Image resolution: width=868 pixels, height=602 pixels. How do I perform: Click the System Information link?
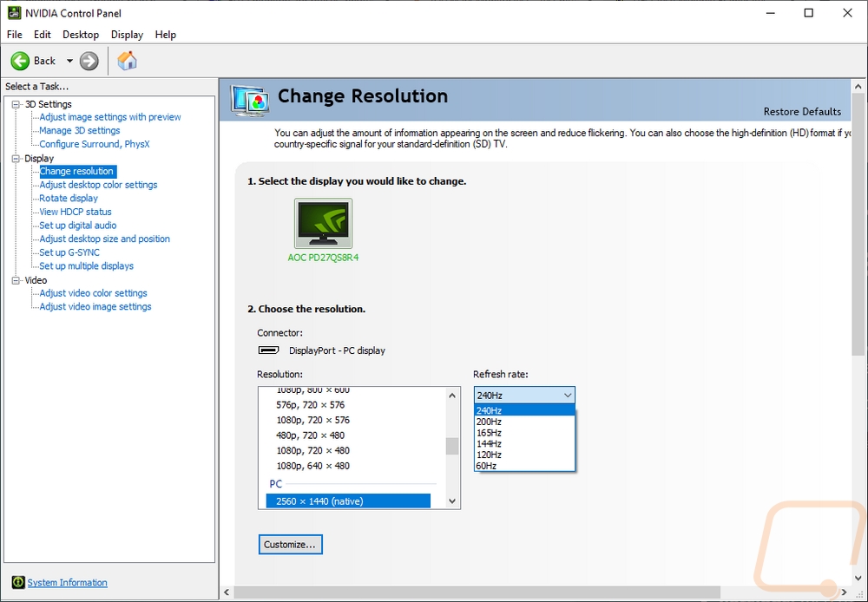[68, 583]
